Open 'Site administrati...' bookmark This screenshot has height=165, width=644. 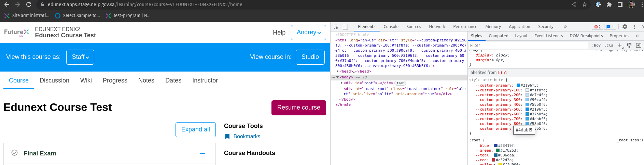pyautogui.click(x=27, y=15)
